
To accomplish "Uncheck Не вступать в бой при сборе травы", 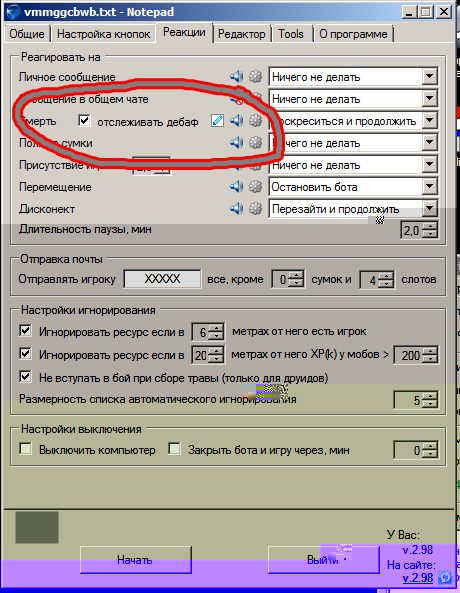I will click(25, 377).
